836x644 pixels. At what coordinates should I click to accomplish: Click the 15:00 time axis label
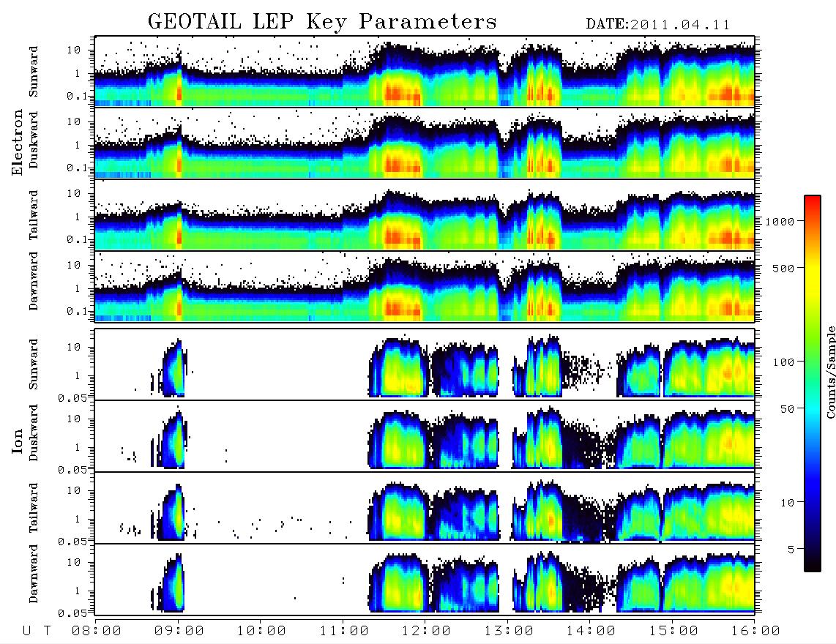pyautogui.click(x=673, y=632)
